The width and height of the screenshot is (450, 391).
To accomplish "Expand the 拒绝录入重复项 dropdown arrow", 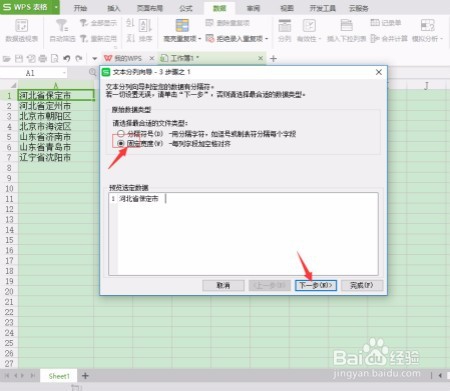I will coord(266,39).
